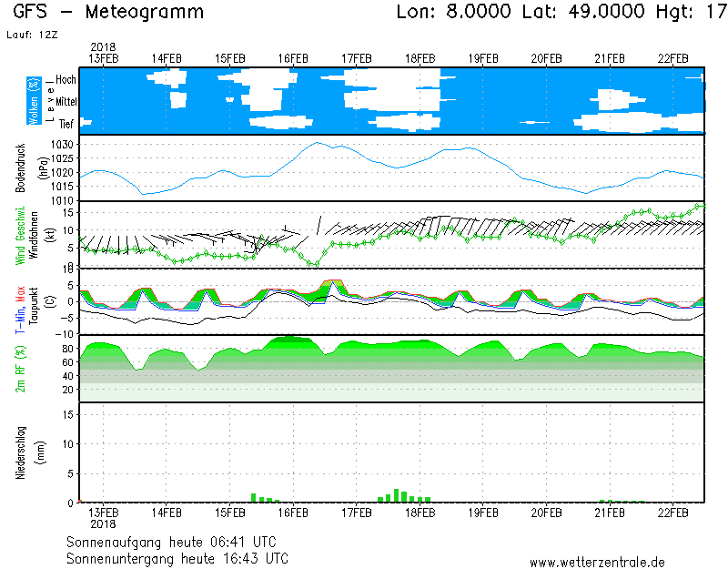Click the 'Niederschlag' axis title

point(20,452)
